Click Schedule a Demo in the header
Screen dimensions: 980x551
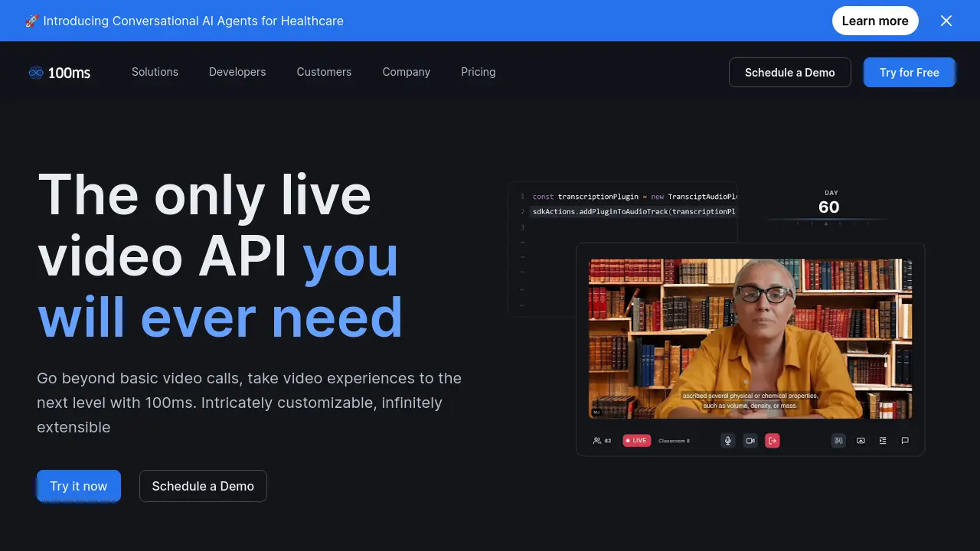[790, 72]
